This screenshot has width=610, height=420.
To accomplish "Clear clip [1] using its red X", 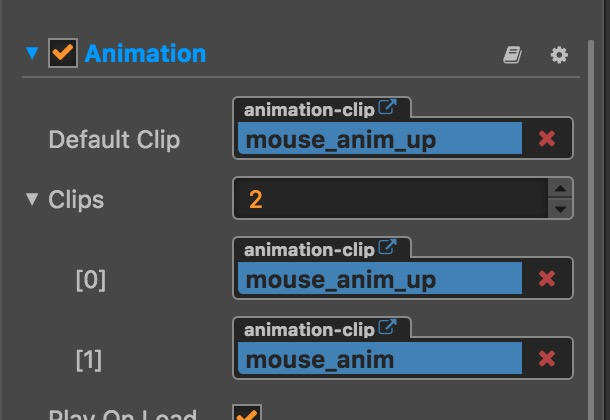I will click(547, 358).
